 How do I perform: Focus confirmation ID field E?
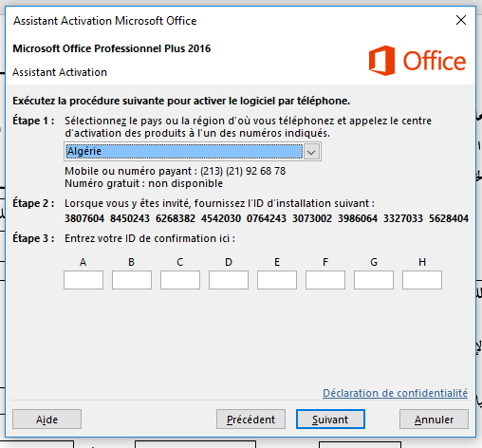coord(277,280)
